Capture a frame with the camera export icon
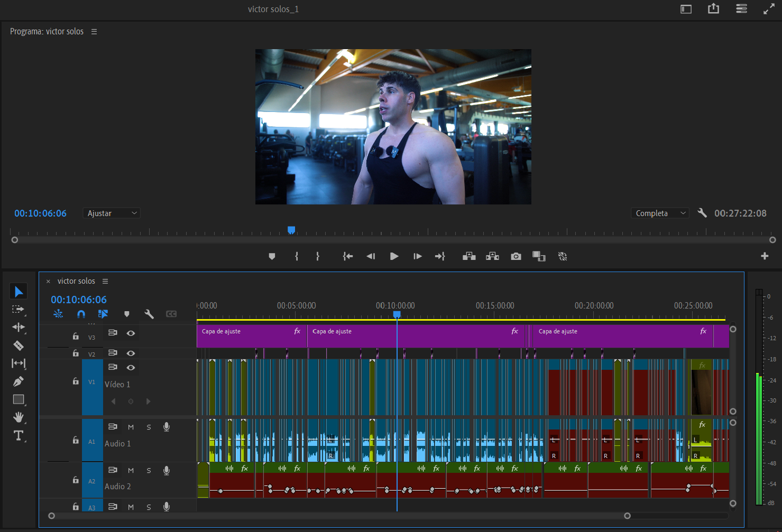The height and width of the screenshot is (532, 782). coord(516,256)
